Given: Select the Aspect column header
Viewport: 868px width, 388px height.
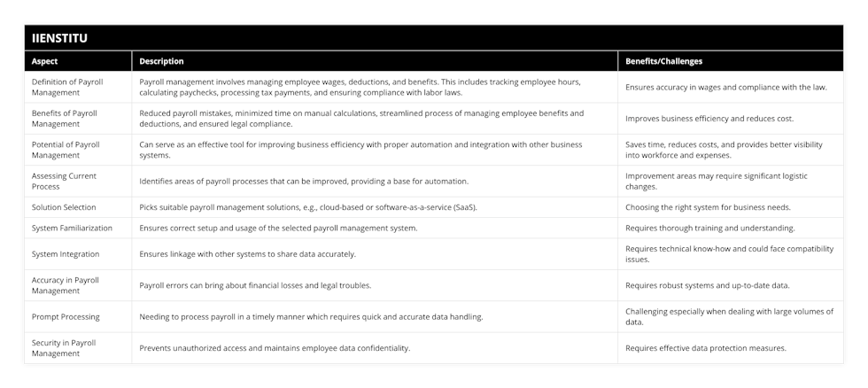Looking at the screenshot, I should [78, 61].
